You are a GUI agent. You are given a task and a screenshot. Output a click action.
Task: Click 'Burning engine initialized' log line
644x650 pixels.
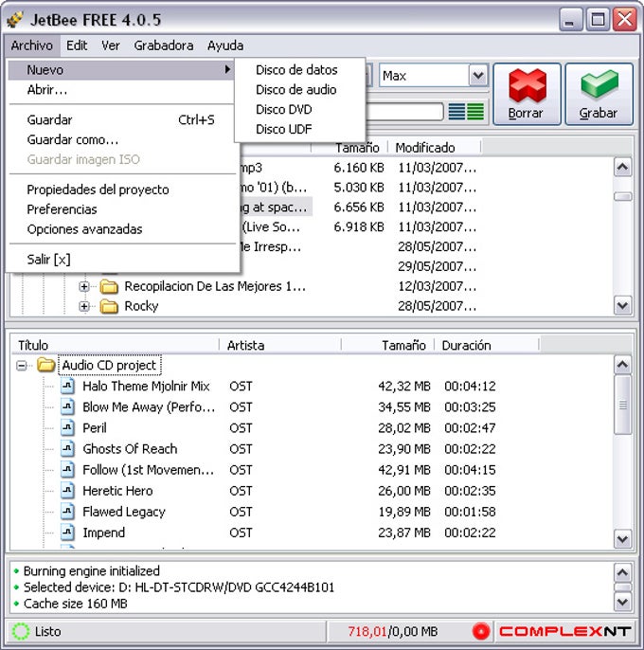point(91,570)
